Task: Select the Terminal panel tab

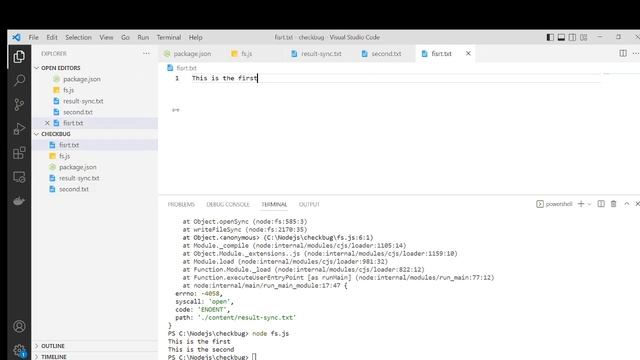Action: tap(274, 204)
